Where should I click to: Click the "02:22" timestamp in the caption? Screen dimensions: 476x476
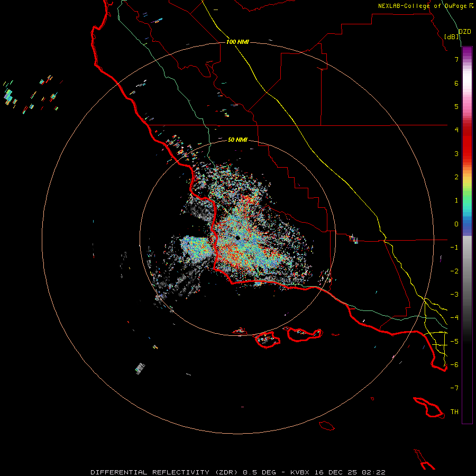374,472
